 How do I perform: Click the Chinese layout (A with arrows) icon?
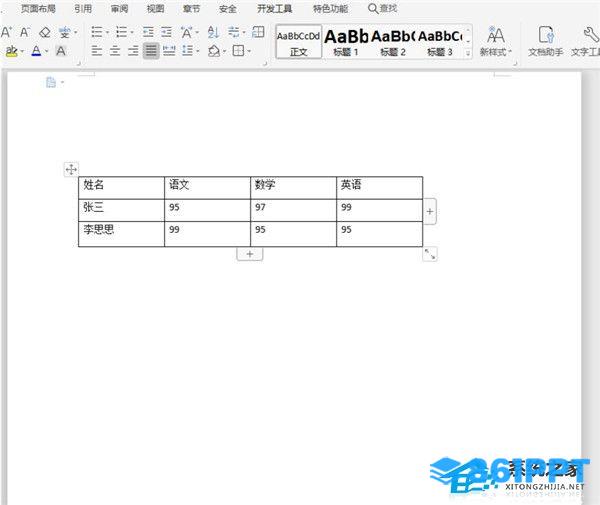[187, 32]
